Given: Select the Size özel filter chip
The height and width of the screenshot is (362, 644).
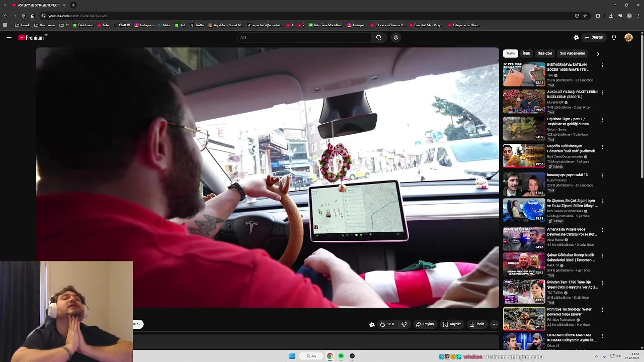Looking at the screenshot, I should pos(545,53).
